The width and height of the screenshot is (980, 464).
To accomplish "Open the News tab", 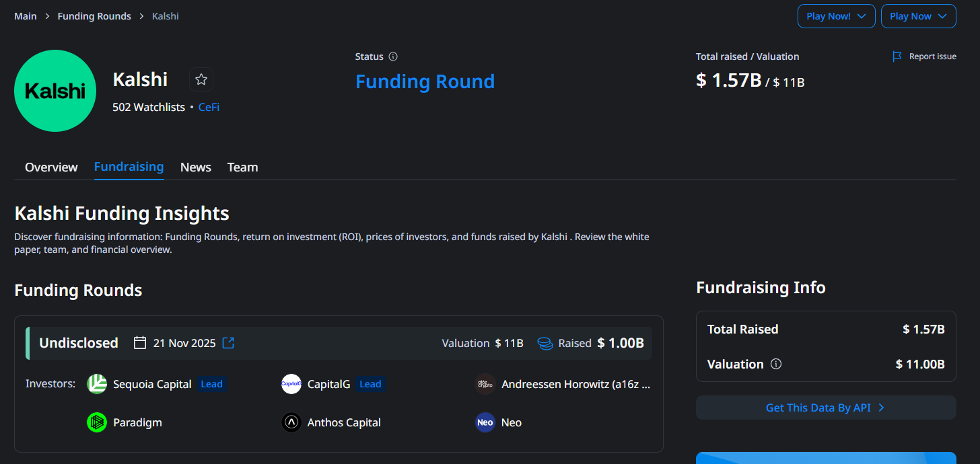I will tap(196, 167).
